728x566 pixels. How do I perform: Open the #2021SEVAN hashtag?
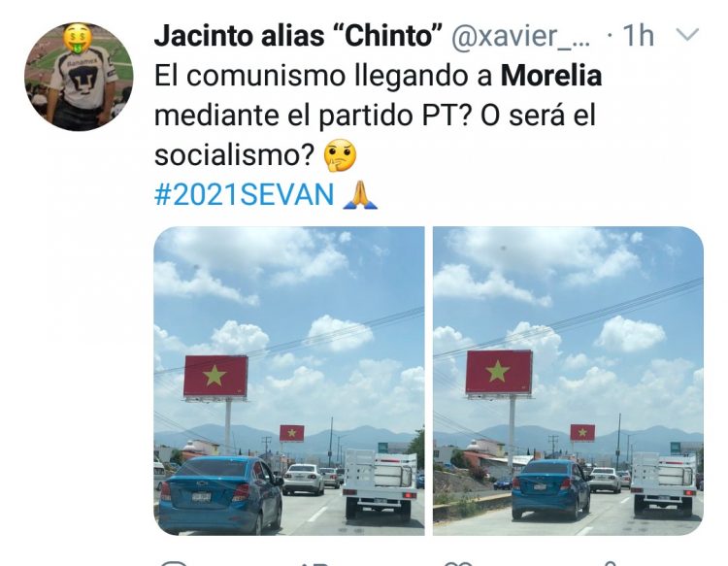(x=244, y=194)
